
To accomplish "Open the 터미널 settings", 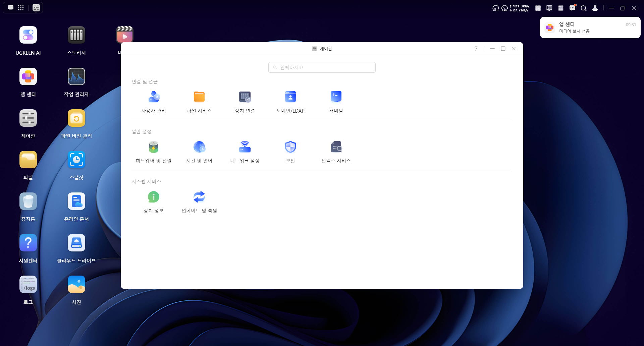I will 336,102.
